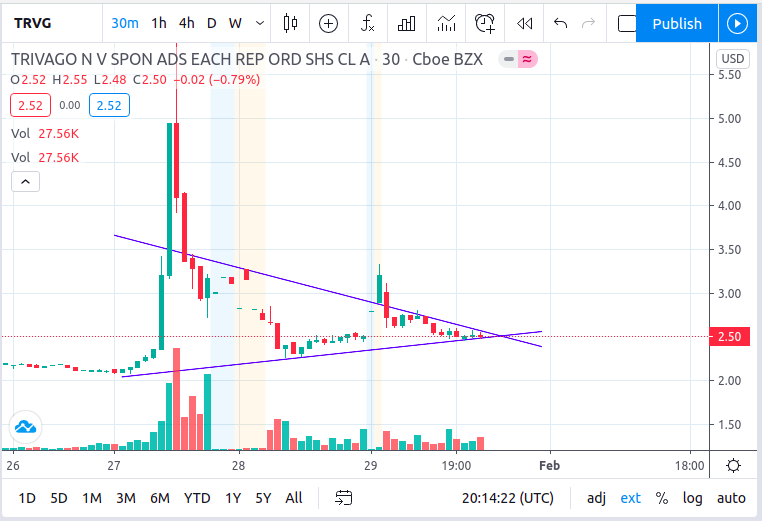Select the 1Y date range
This screenshot has height=521, width=762.
(233, 498)
